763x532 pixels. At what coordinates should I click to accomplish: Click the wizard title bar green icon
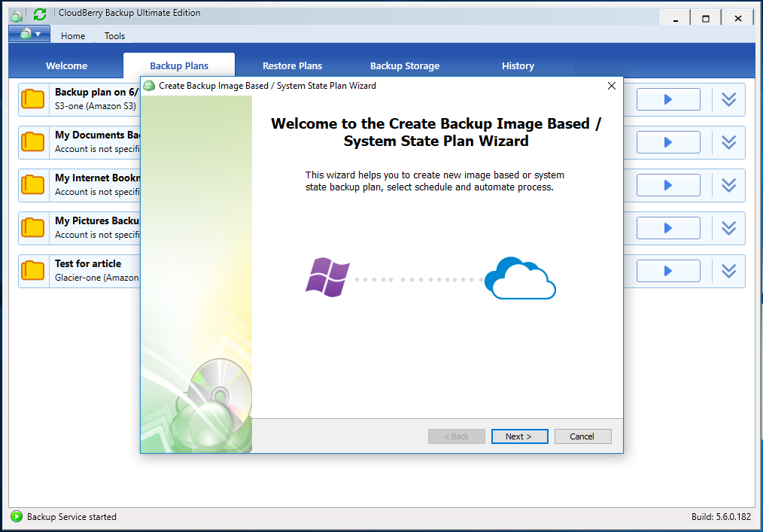[150, 86]
